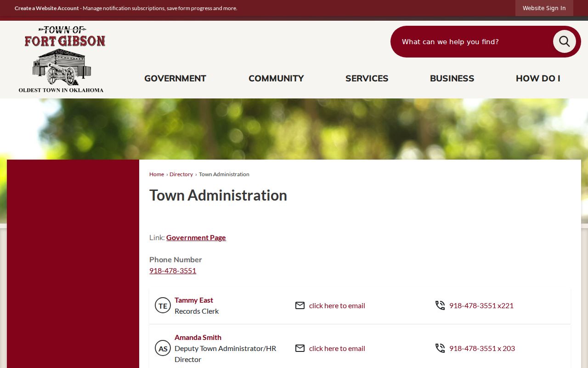
Task: Open the Town of Fort Gibson logo
Action: coord(62,59)
